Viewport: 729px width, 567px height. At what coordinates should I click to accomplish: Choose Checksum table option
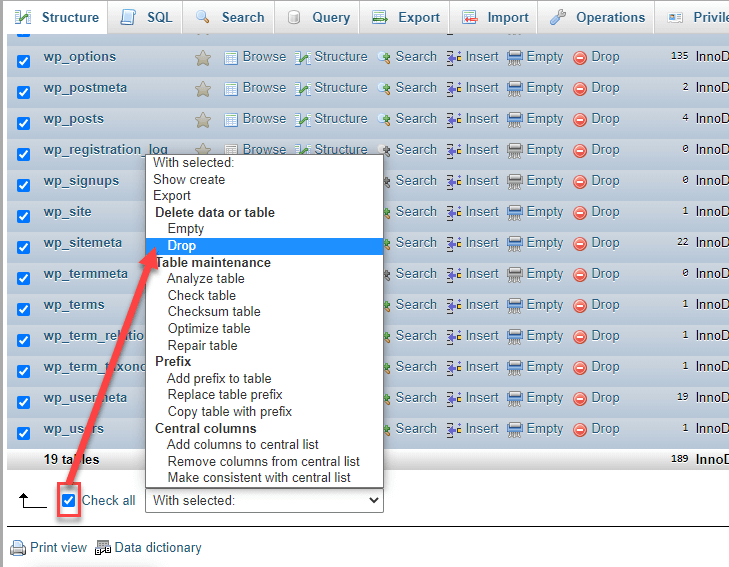pos(214,311)
